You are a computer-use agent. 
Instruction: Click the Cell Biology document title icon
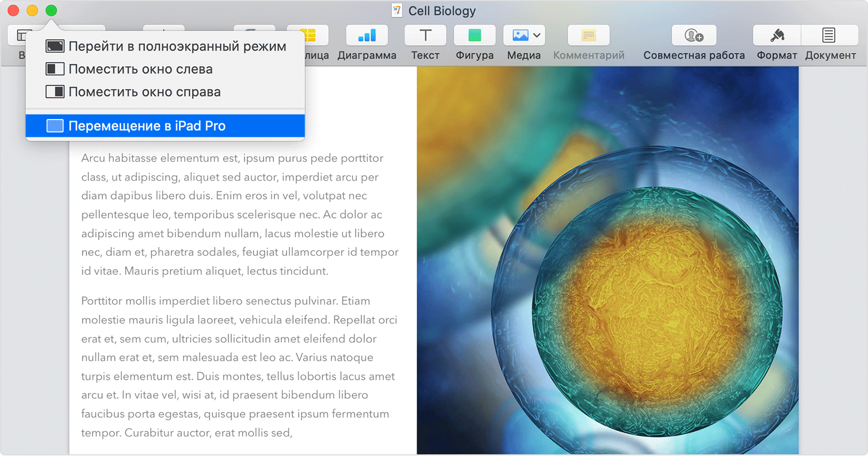[397, 11]
